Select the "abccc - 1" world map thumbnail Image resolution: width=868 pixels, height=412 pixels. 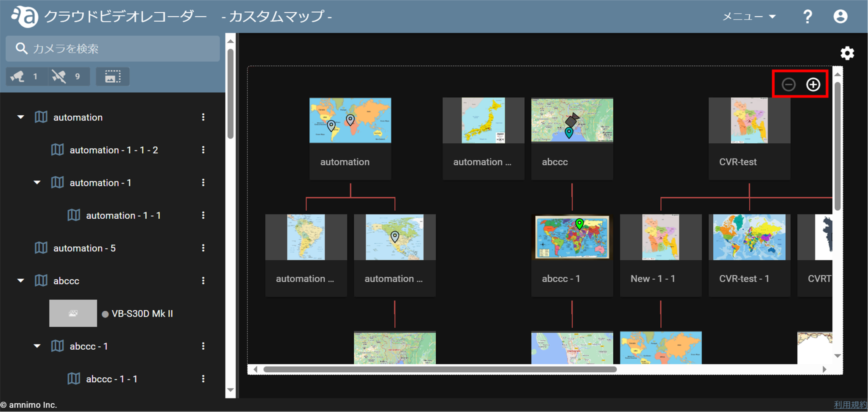[x=572, y=237]
